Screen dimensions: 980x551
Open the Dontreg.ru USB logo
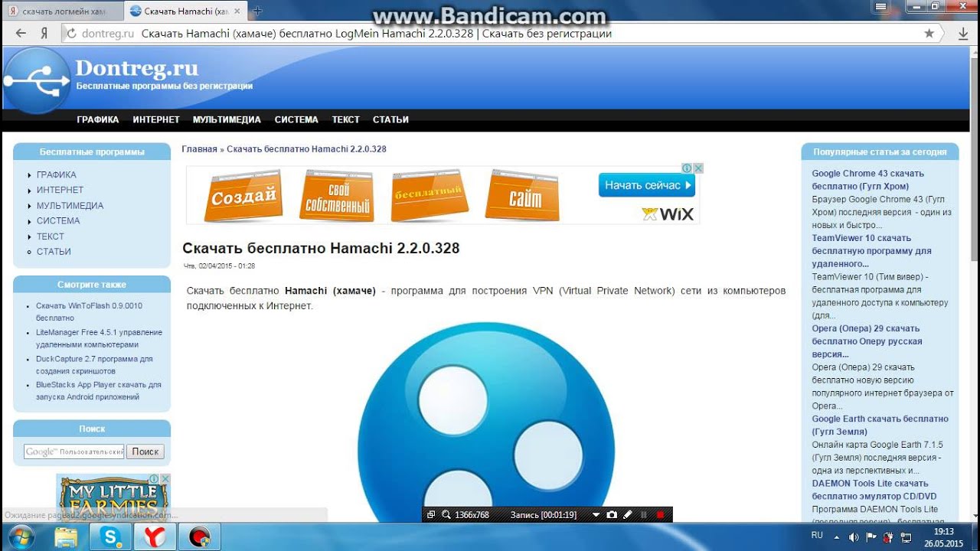(37, 80)
